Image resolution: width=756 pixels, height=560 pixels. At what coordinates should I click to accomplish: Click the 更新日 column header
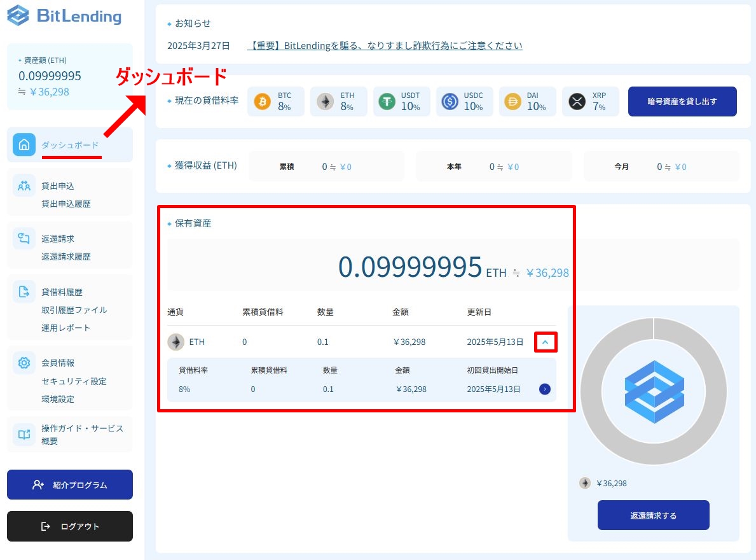479,312
